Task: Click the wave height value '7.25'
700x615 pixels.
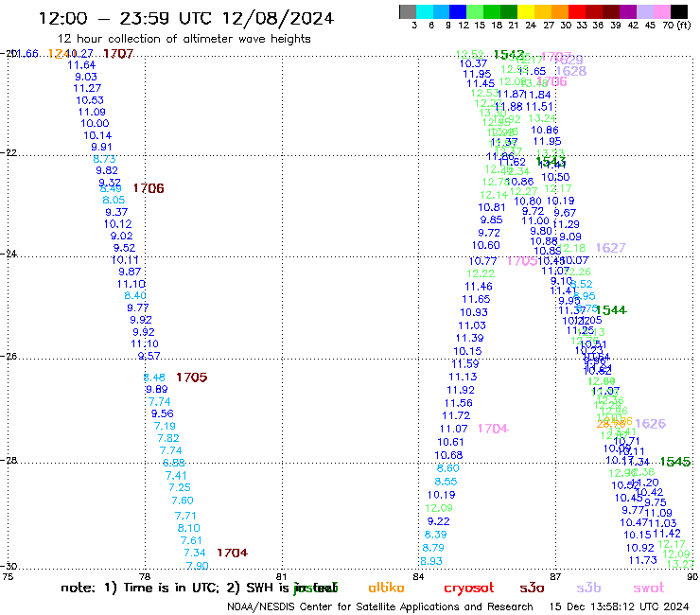Action: 180,487
